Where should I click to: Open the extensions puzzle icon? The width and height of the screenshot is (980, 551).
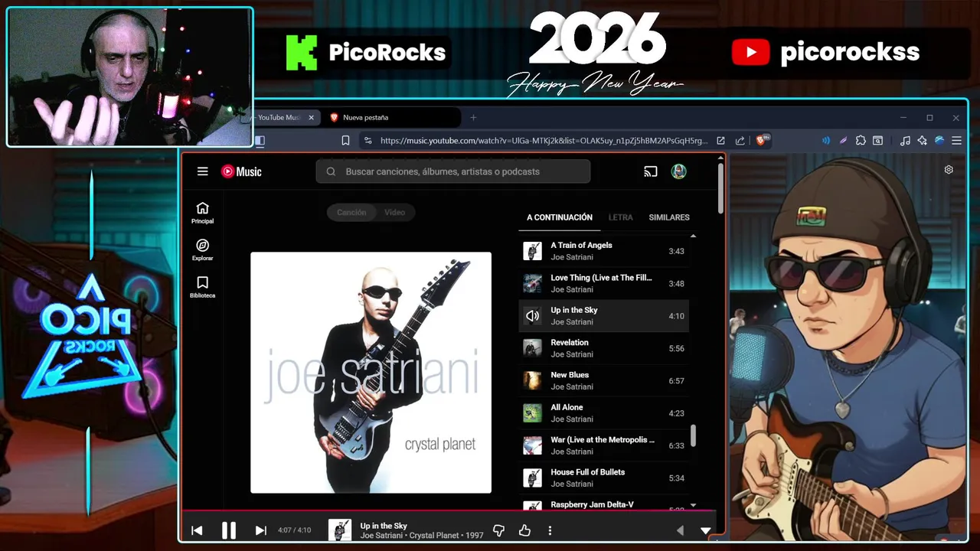tap(861, 141)
